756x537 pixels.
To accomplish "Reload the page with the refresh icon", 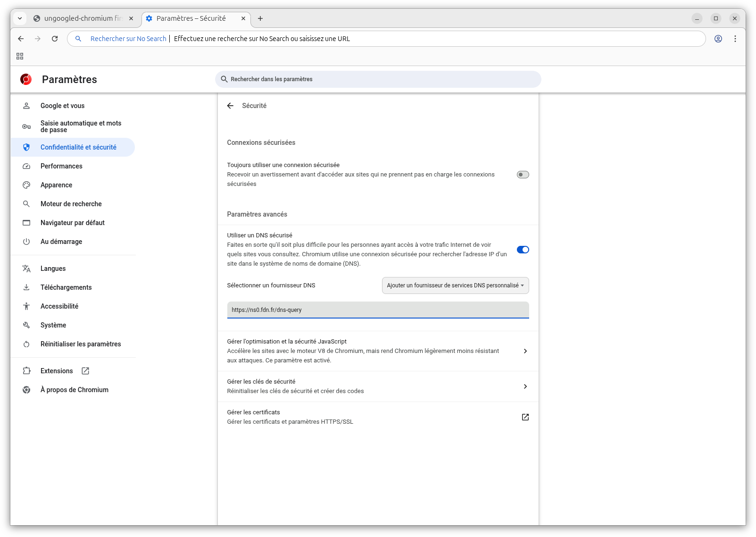I will tap(55, 39).
